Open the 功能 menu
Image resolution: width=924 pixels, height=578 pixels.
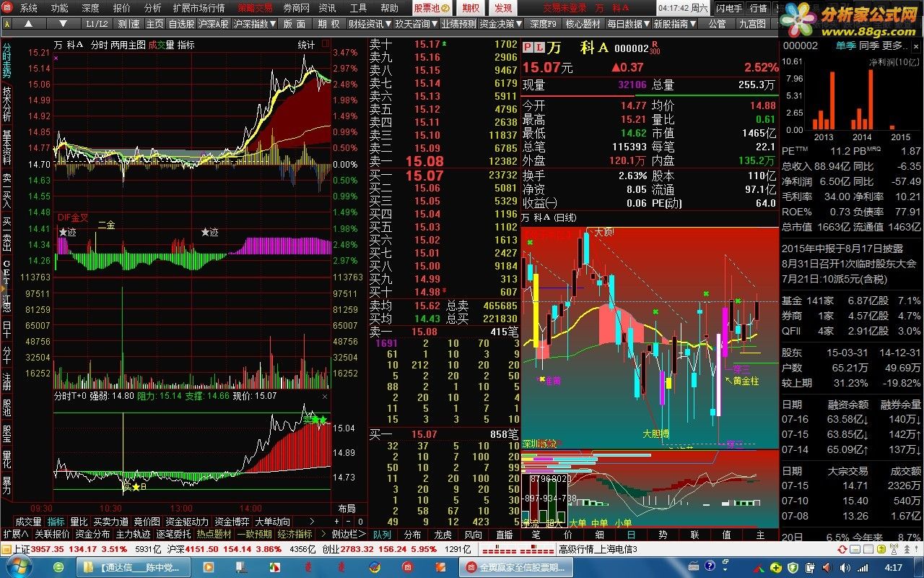(x=60, y=8)
